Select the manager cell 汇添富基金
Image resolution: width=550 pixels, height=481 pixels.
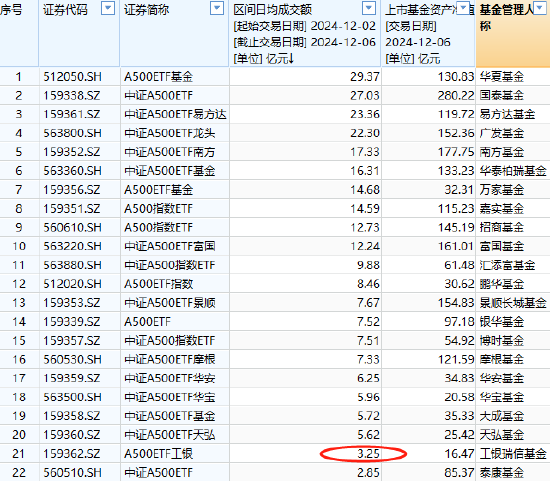[508, 265]
